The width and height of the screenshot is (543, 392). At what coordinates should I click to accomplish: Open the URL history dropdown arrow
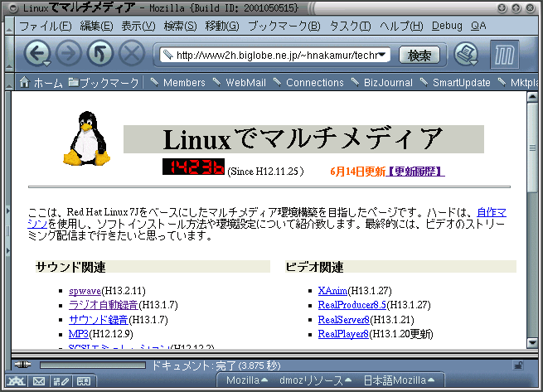click(x=382, y=55)
